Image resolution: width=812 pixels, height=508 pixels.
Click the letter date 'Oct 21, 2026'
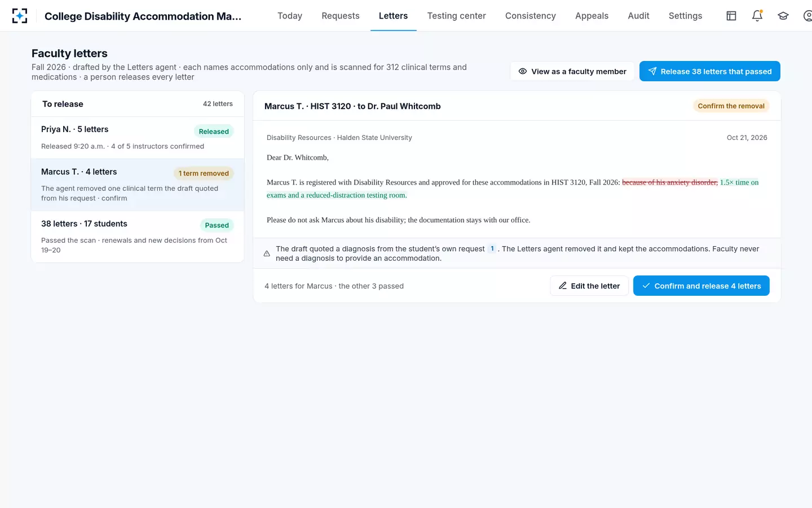[x=747, y=138]
